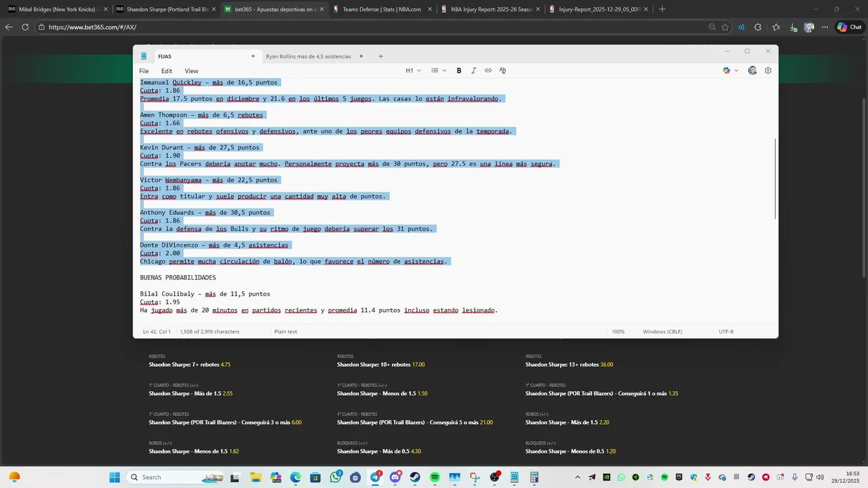Image resolution: width=868 pixels, height=488 pixels.
Task: Open the File menu in Notepad
Action: pos(144,70)
